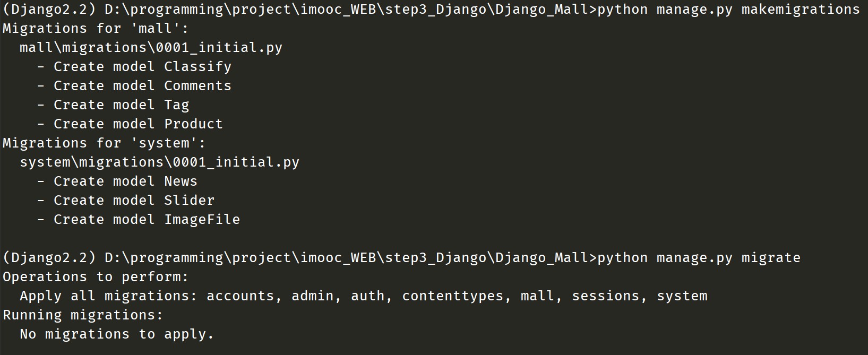This screenshot has height=355, width=868.
Task: Click the "Migrations for 'mall':" line
Action: pos(96,29)
